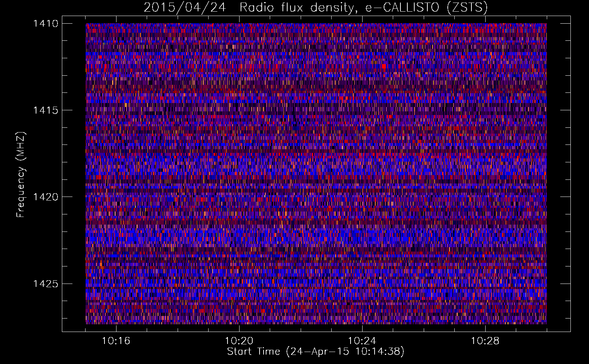The width and height of the screenshot is (589, 364).
Task: Click the 10:20 time axis label
Action: pos(239,341)
